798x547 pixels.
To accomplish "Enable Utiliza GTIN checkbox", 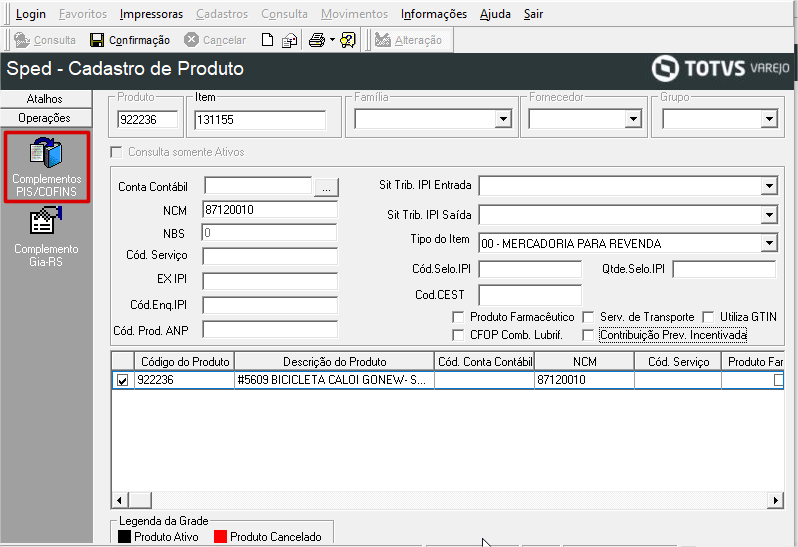I will pyautogui.click(x=708, y=318).
